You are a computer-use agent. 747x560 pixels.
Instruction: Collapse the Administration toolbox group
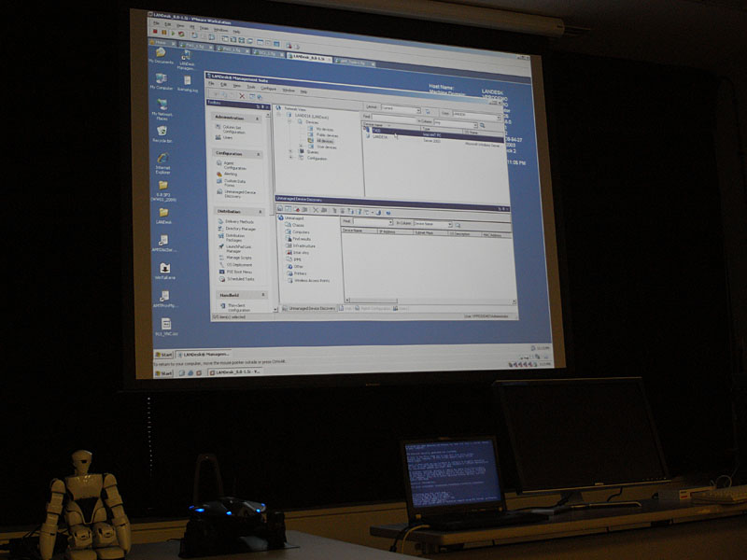click(x=258, y=119)
